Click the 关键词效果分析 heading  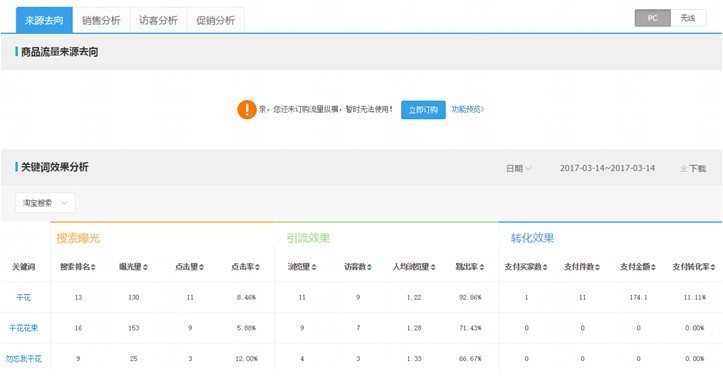[55, 167]
